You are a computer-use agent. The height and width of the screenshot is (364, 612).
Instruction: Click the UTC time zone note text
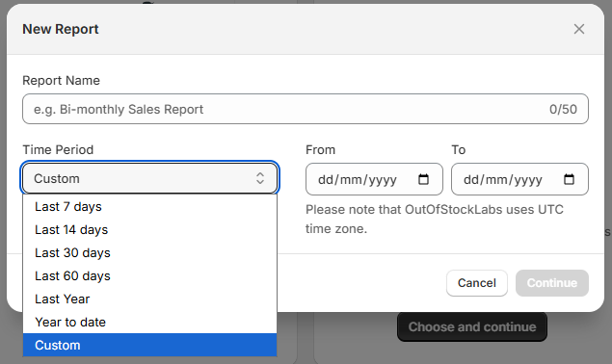click(434, 219)
